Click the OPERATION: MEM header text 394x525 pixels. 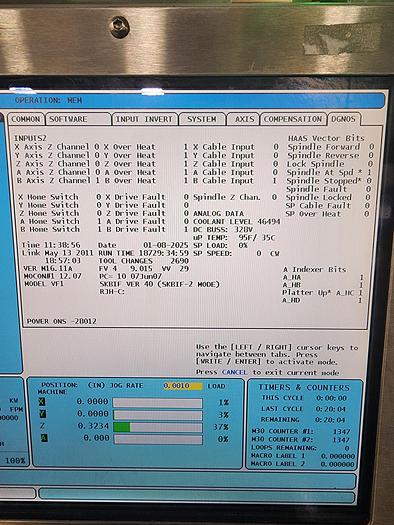pyautogui.click(x=49, y=100)
